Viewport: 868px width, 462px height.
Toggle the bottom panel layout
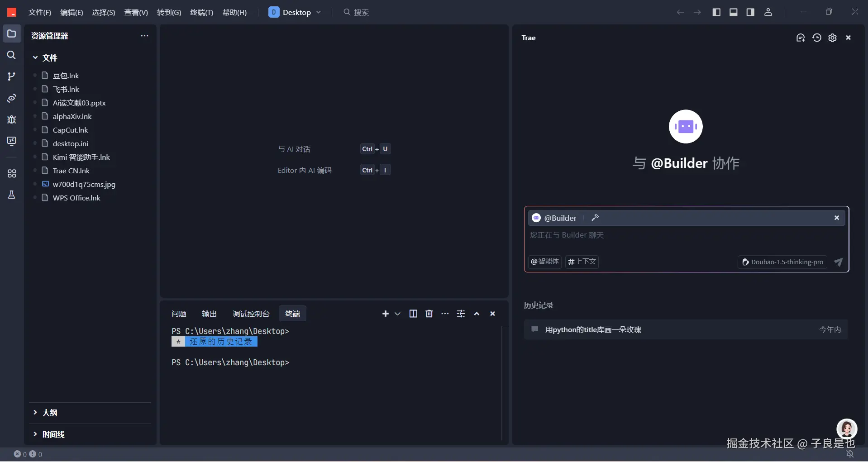[734, 12]
